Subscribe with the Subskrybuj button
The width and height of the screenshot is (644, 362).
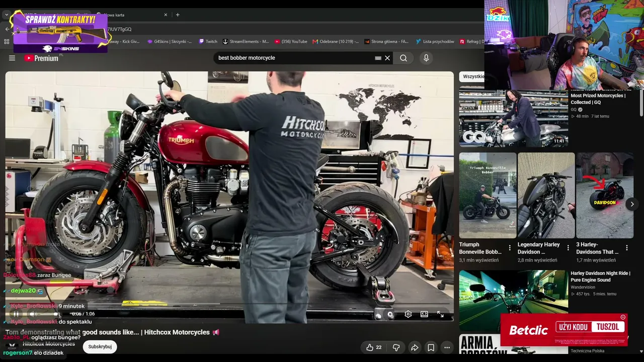point(100,346)
